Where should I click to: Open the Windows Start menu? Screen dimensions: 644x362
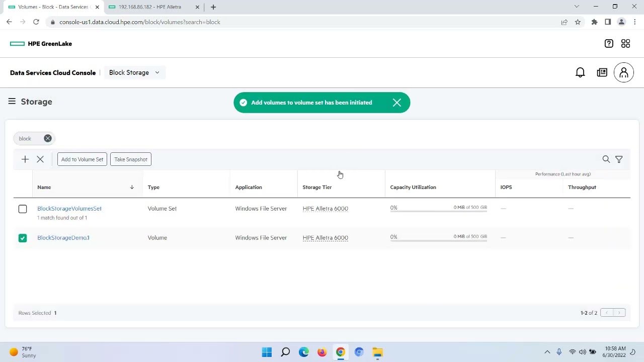point(267,352)
